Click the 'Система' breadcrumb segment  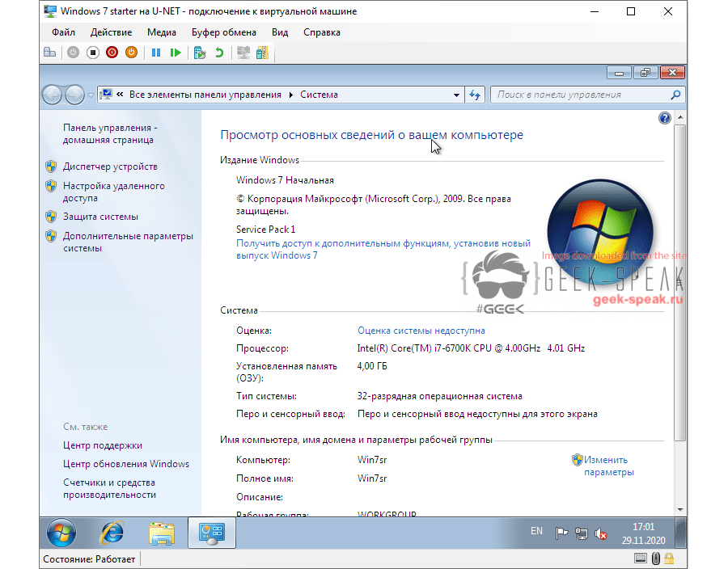(319, 95)
